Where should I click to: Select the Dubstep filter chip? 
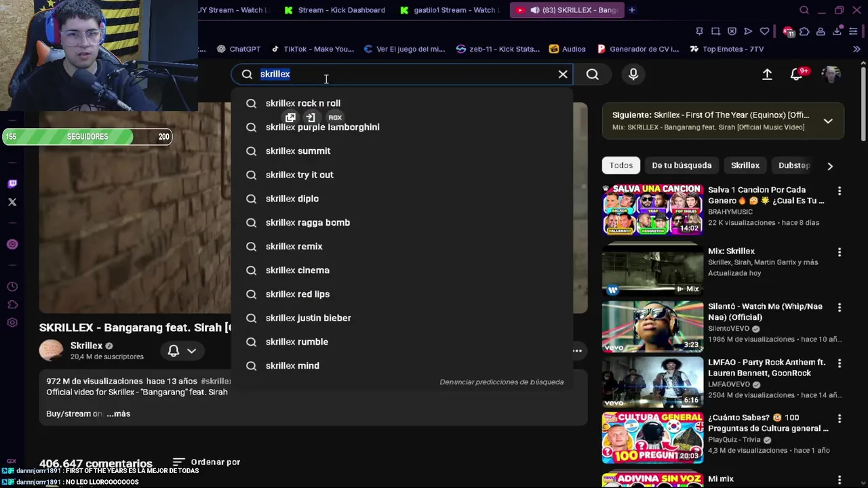(x=794, y=165)
